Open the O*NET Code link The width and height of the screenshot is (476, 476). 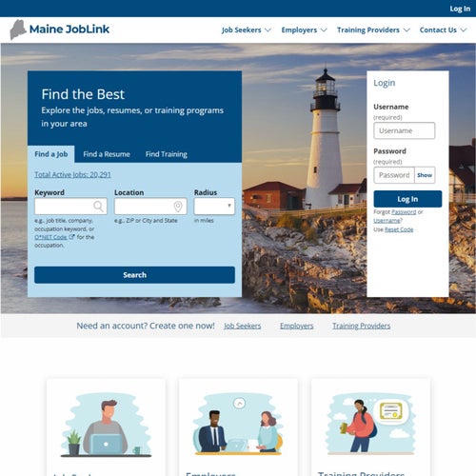[50, 237]
